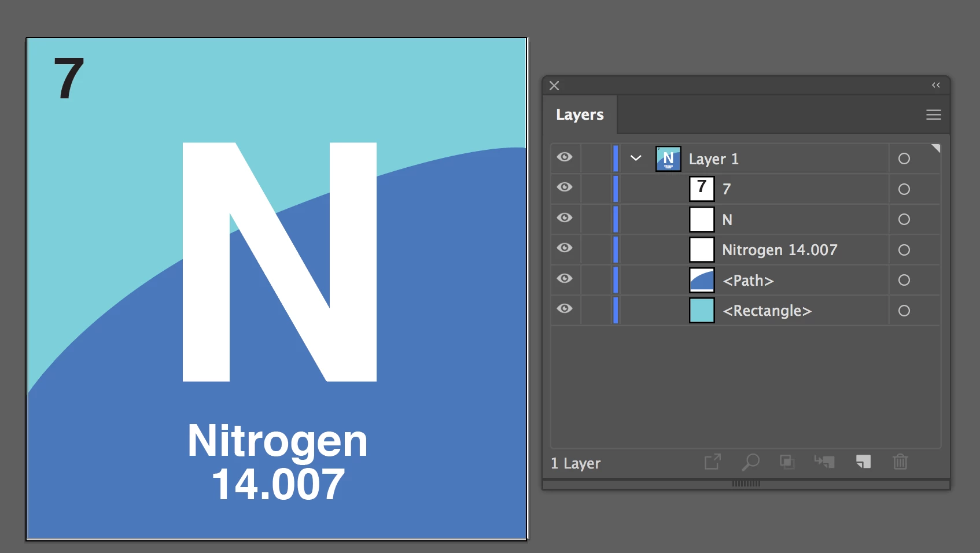
Task: Collapse the panel using double-arrow icon
Action: pos(935,85)
